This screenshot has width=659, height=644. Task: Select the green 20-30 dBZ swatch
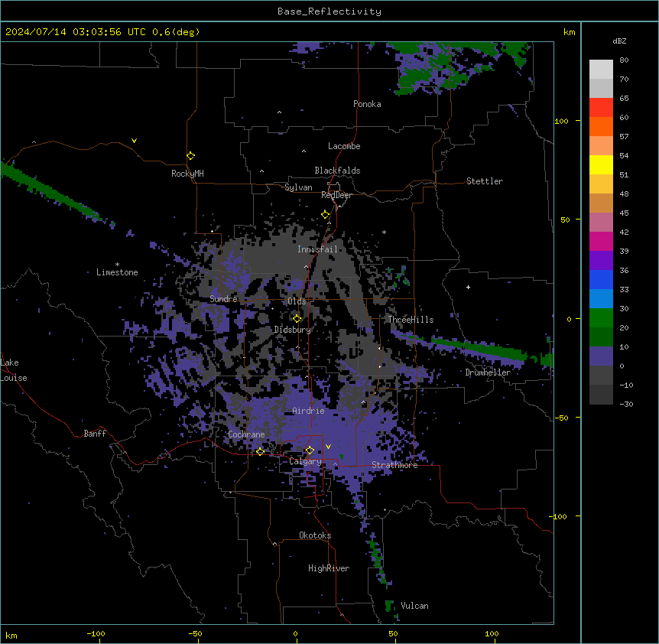601,318
